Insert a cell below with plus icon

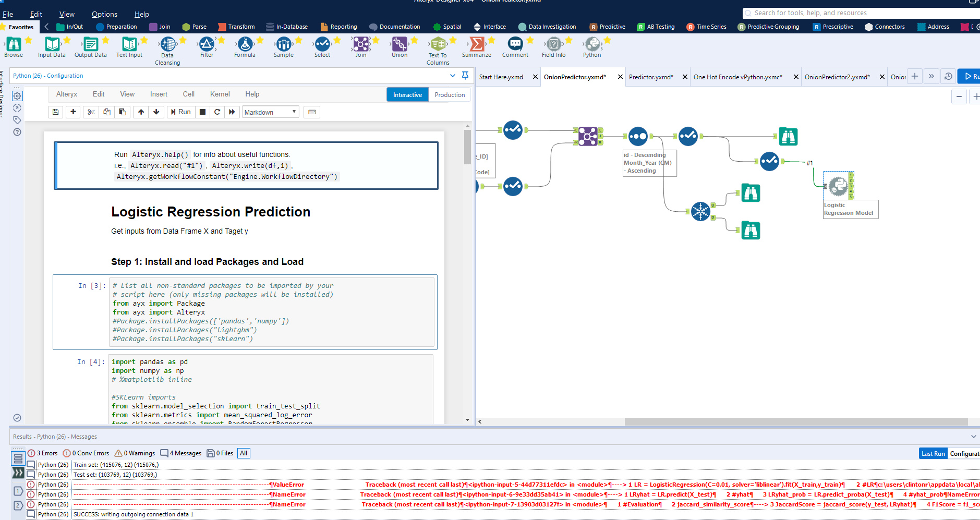pos(73,112)
